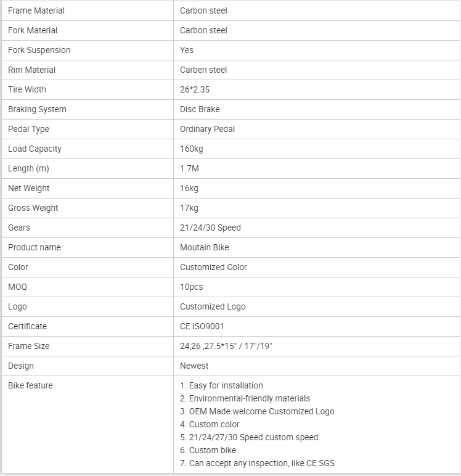Select the "160kg" load capacity value

click(x=192, y=149)
